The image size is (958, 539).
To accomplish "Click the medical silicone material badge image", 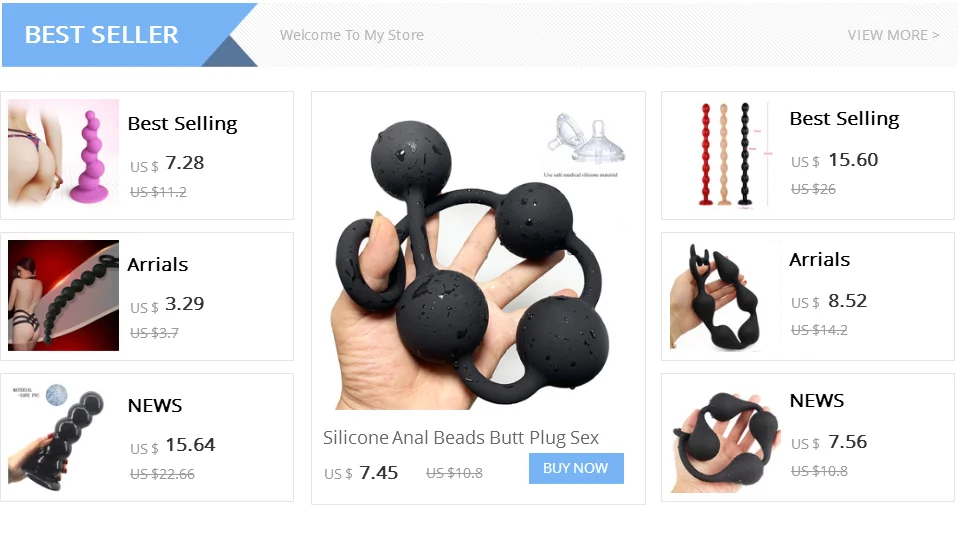I will [585, 145].
